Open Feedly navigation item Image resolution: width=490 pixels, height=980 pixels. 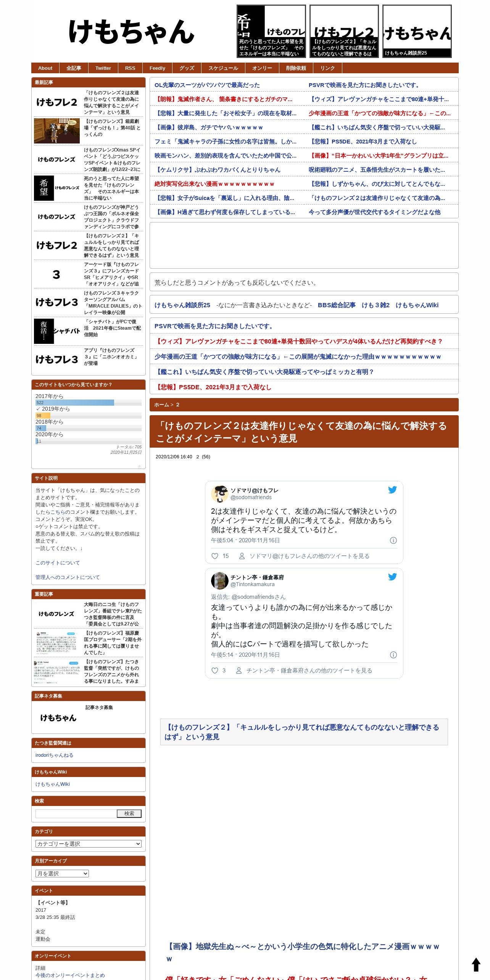pos(157,68)
